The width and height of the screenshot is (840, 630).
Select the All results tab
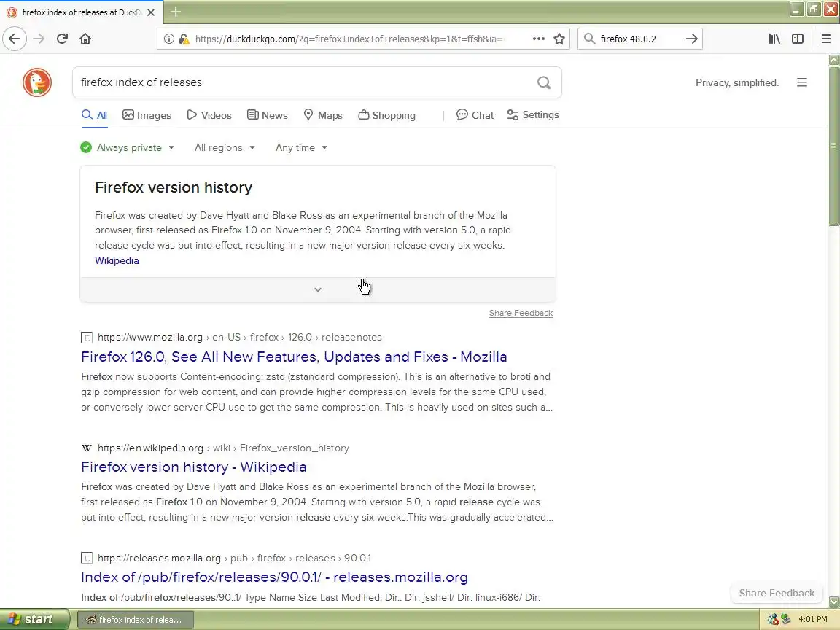click(x=94, y=115)
